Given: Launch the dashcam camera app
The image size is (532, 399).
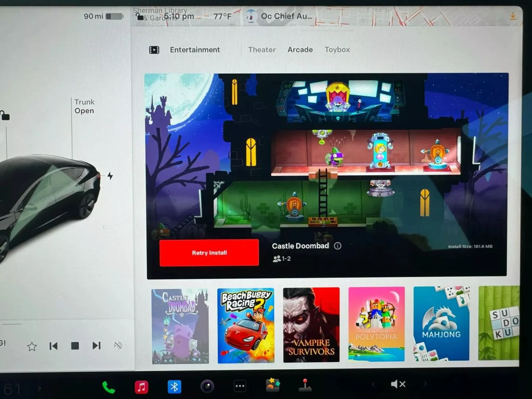Looking at the screenshot, I should click(x=207, y=386).
